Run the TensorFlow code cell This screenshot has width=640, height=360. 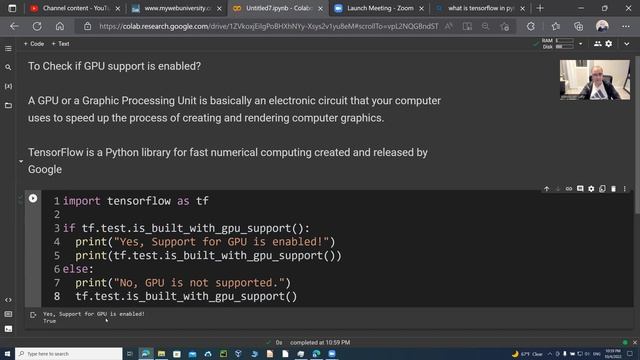pos(33,198)
